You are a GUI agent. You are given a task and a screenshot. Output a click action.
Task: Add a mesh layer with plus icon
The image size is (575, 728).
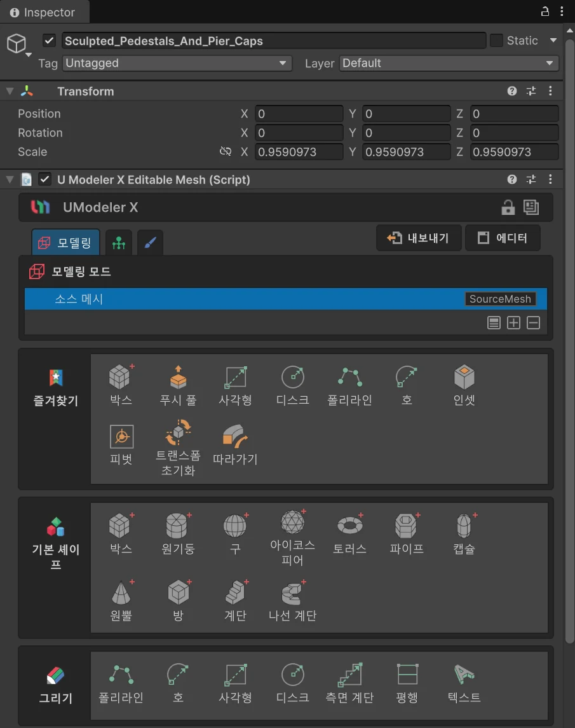(514, 323)
